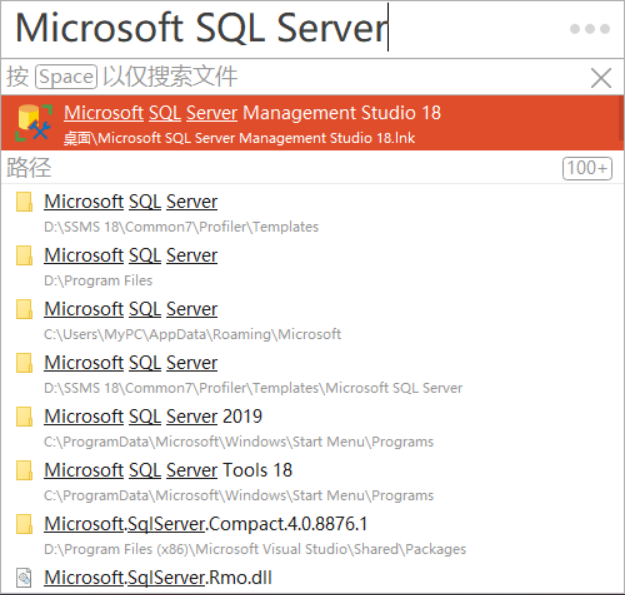625x595 pixels.
Task: Open the Microsoft.SqlServer.Rmo.dll file result
Action: 158,578
